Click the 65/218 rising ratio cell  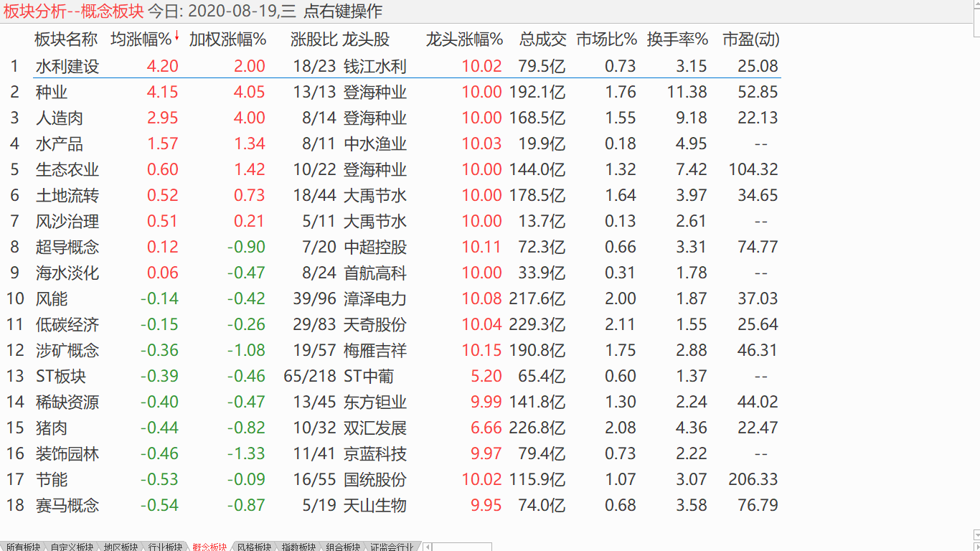tap(310, 376)
